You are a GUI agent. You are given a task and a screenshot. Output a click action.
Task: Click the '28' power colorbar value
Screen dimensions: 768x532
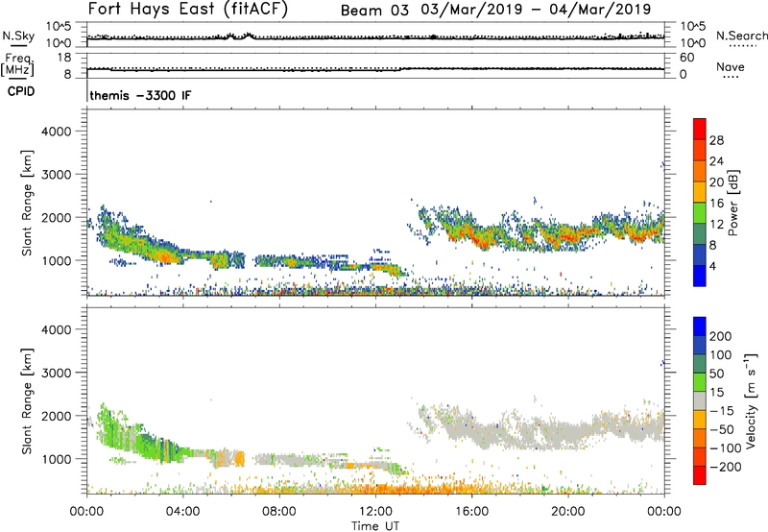click(716, 140)
